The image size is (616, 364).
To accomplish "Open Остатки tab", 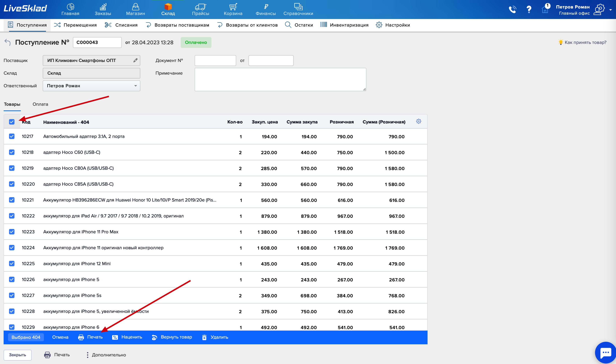I will click(299, 25).
